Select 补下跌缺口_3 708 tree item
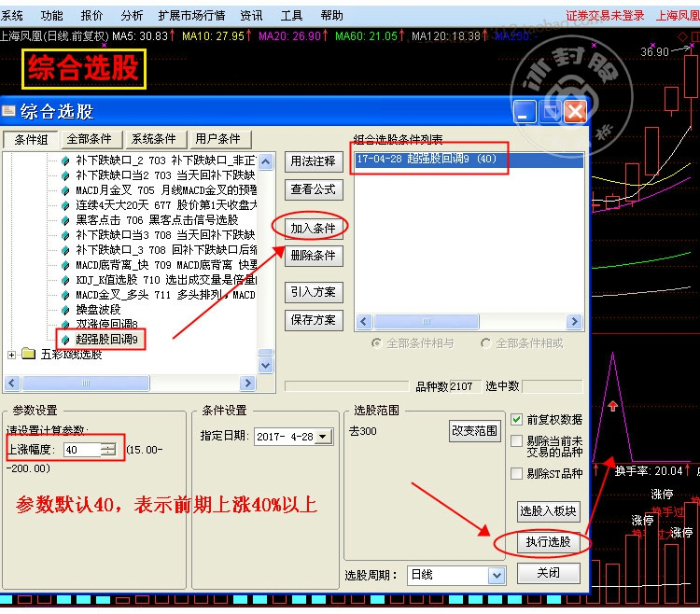The image size is (700, 614). click(x=165, y=250)
